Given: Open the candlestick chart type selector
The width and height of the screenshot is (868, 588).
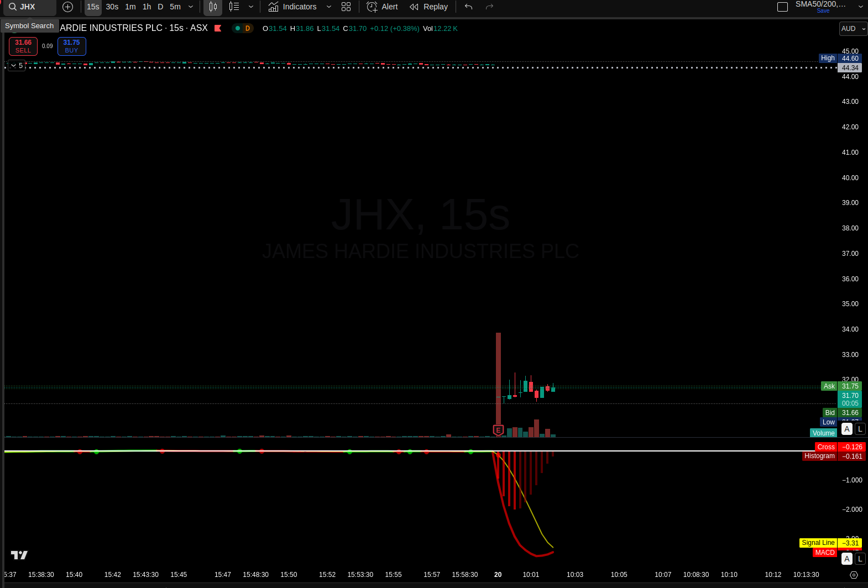Looking at the screenshot, I should tap(213, 7).
